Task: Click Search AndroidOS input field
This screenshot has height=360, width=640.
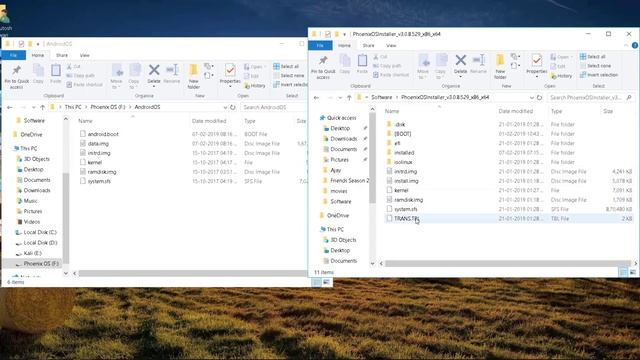Action: 273,107
